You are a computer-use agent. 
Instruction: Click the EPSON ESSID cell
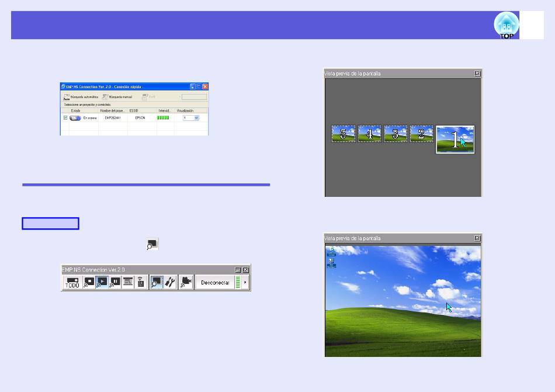point(140,118)
